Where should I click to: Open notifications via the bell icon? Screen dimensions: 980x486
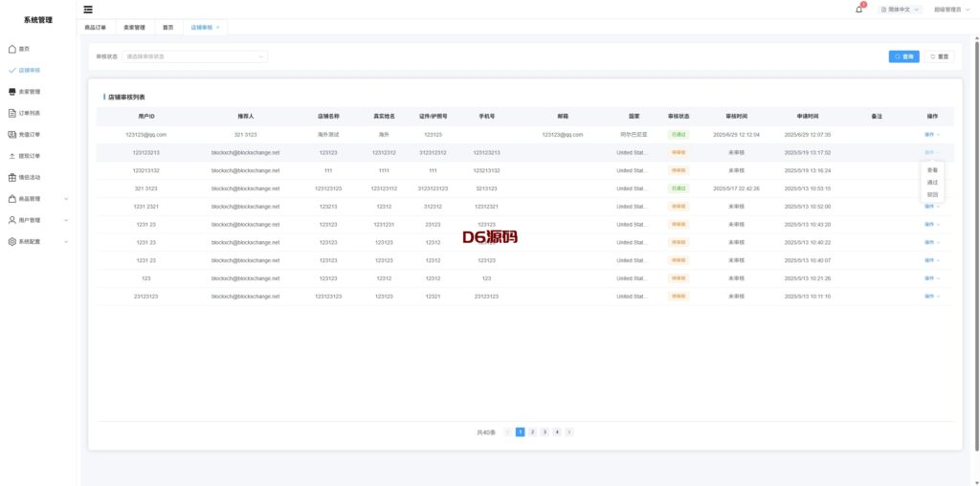pyautogui.click(x=858, y=9)
